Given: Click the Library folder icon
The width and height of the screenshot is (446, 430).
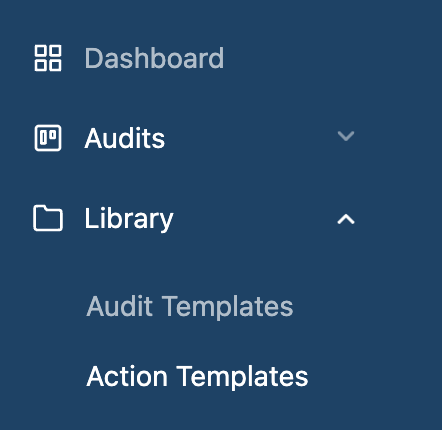Looking at the screenshot, I should pos(48,218).
